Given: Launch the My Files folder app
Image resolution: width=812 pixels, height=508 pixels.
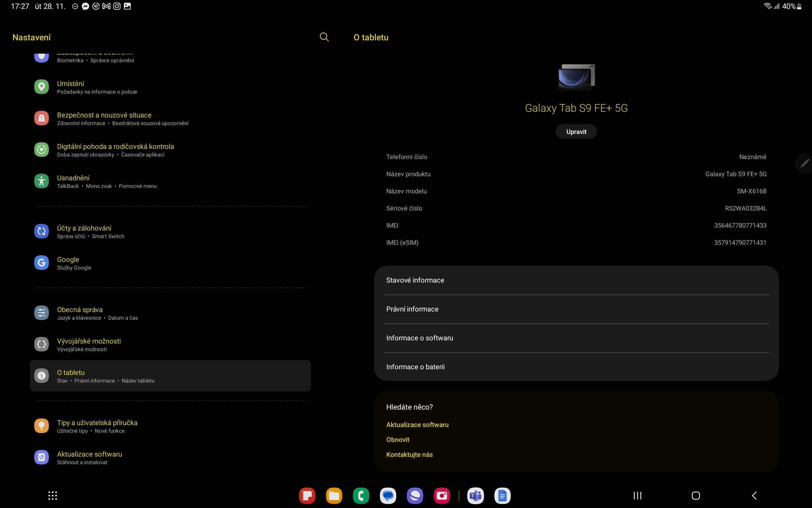Looking at the screenshot, I should pos(334,496).
